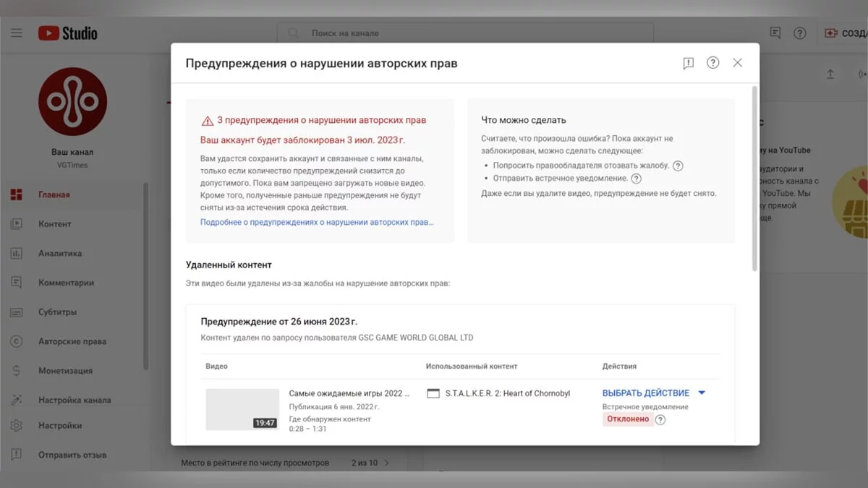Image resolution: width=868 pixels, height=488 pixels.
Task: Click the feedback flag icon in dialog header
Action: tap(688, 64)
